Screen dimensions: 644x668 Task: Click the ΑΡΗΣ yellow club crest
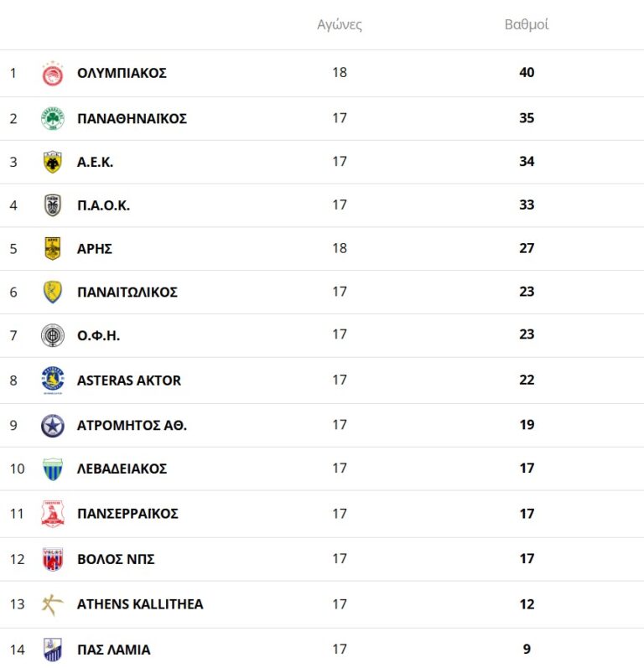tap(53, 248)
